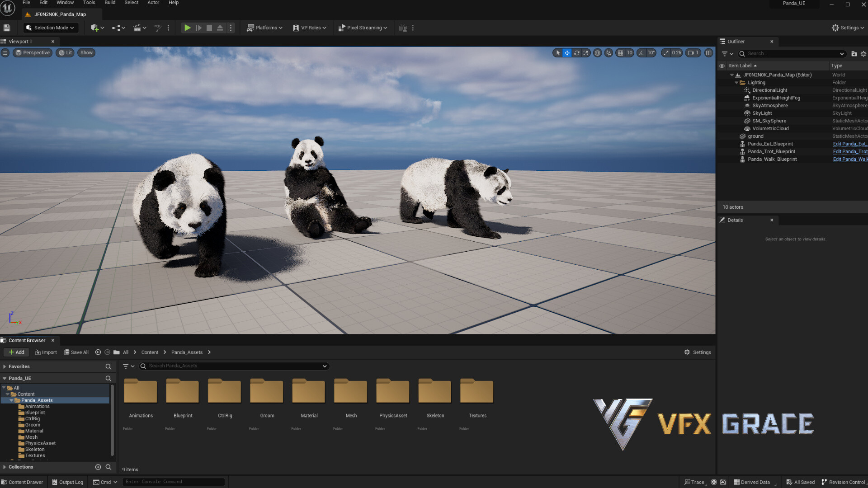Select the Move tool in the viewport
868x488 pixels.
pyautogui.click(x=567, y=52)
